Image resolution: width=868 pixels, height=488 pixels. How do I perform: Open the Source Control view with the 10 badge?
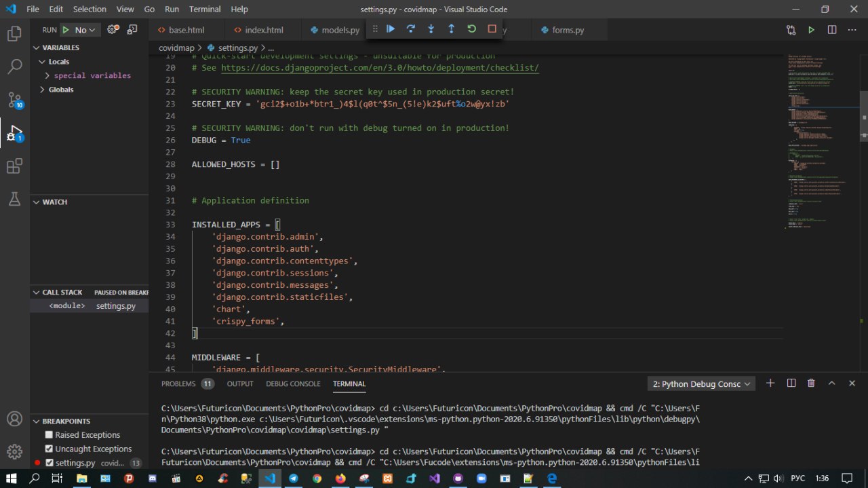[x=14, y=100]
